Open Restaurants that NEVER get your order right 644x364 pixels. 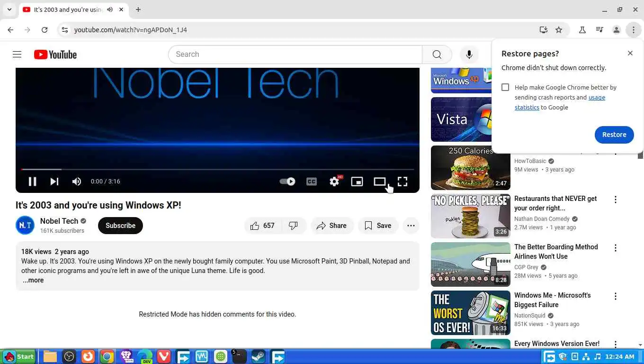tap(555, 203)
